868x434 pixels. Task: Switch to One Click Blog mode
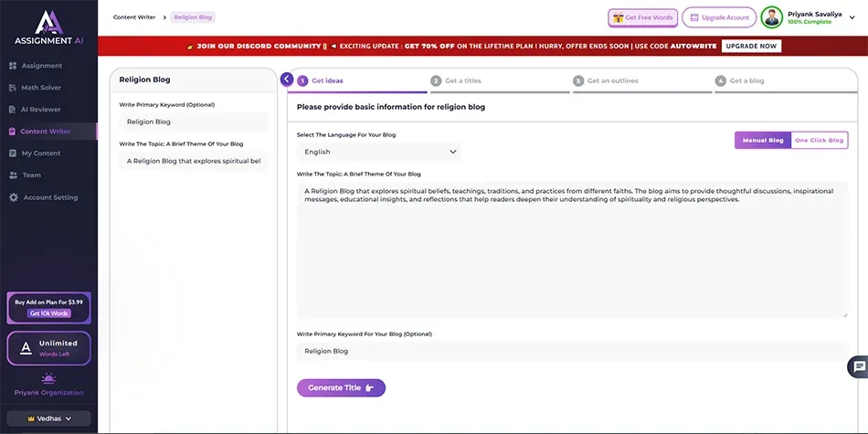819,141
